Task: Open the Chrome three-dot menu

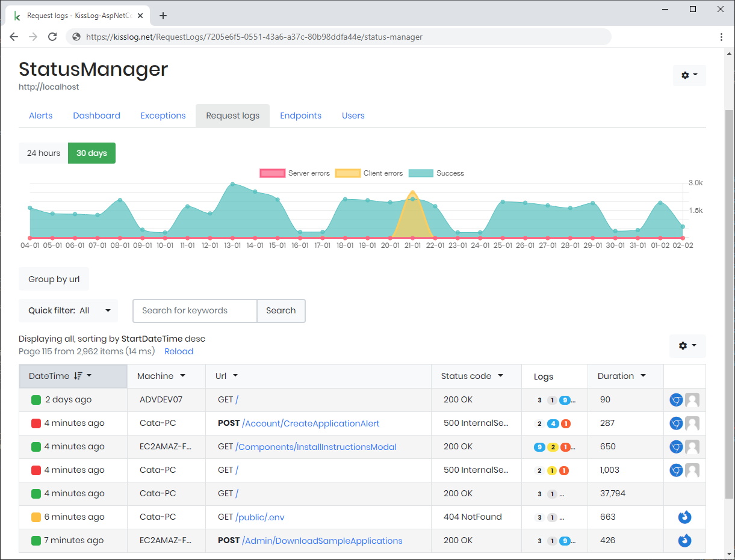Action: click(721, 37)
